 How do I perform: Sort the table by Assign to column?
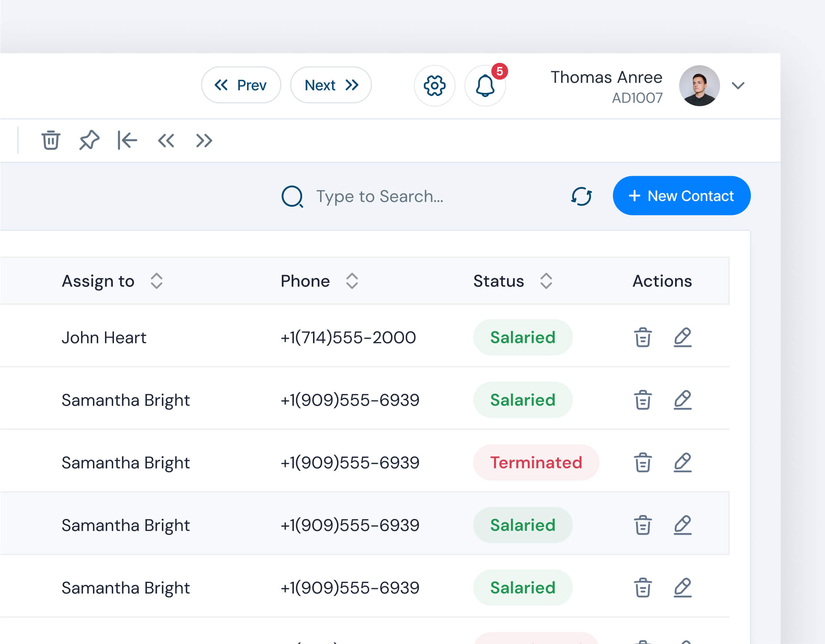[156, 281]
